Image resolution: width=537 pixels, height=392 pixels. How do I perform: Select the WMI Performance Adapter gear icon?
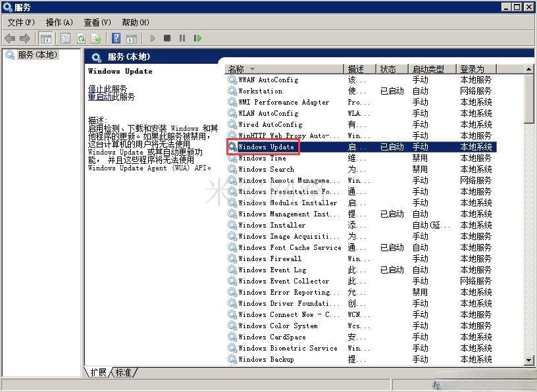pos(232,102)
